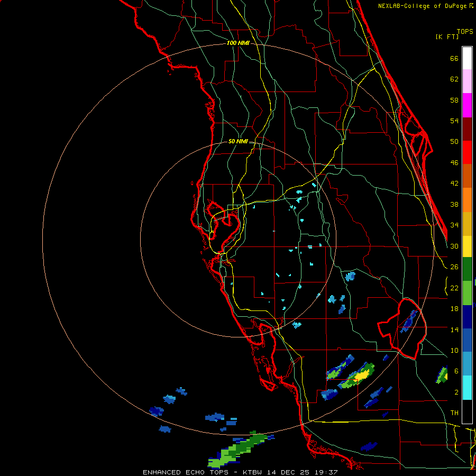Click the medium blue legend swatch
476x476 pixels.
point(467,340)
